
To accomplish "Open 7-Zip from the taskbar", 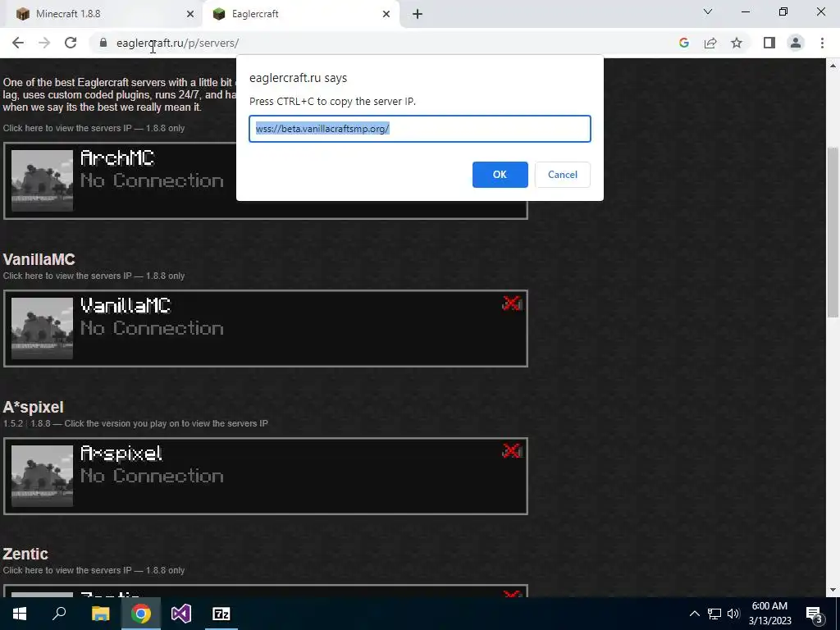I will coord(221,614).
